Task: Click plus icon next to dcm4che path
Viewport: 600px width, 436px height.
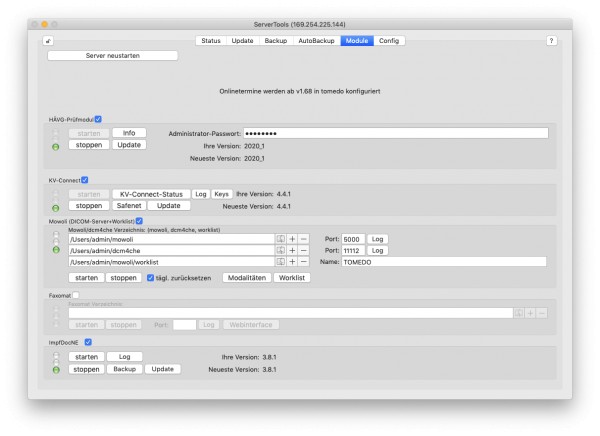Action: (292, 250)
